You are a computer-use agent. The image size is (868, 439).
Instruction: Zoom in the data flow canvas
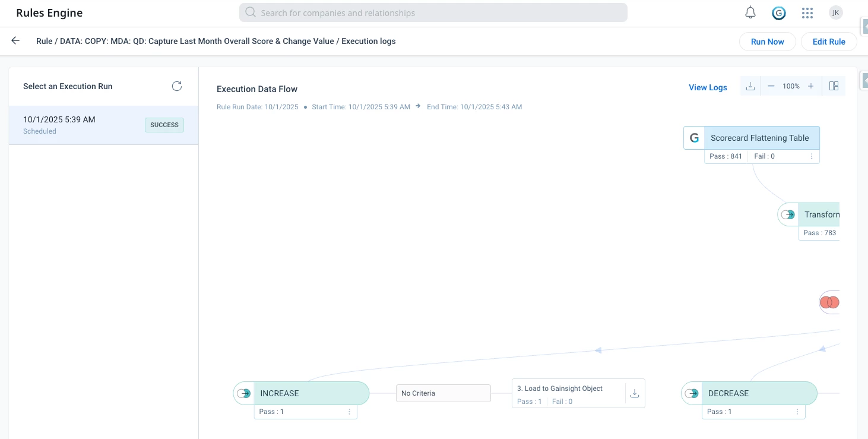811,86
